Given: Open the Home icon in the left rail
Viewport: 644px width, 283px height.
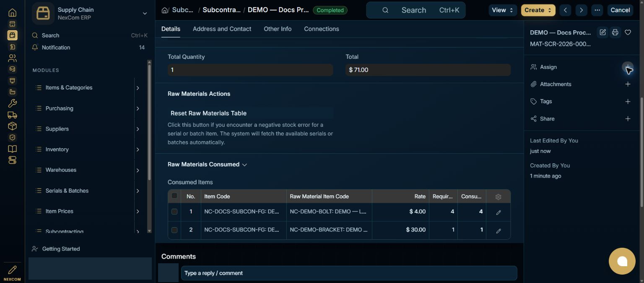Looking at the screenshot, I should tap(12, 13).
